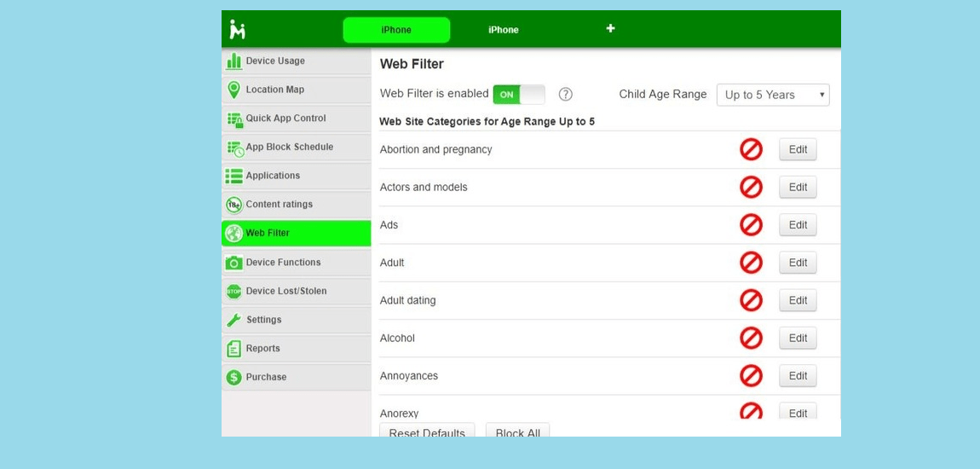Open the Web Filter help question mark
The width and height of the screenshot is (980, 469).
pyautogui.click(x=566, y=95)
